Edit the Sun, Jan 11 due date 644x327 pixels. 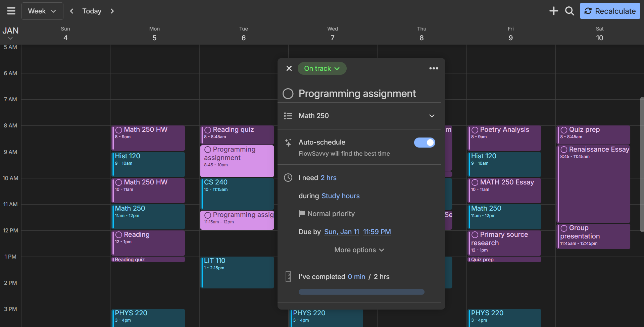(341, 232)
